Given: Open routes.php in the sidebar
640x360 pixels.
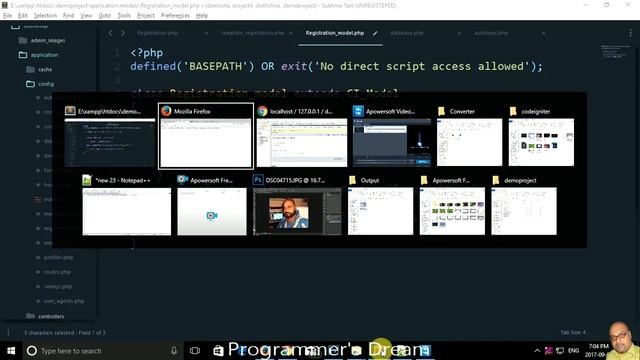Looking at the screenshot, I should point(57,272).
